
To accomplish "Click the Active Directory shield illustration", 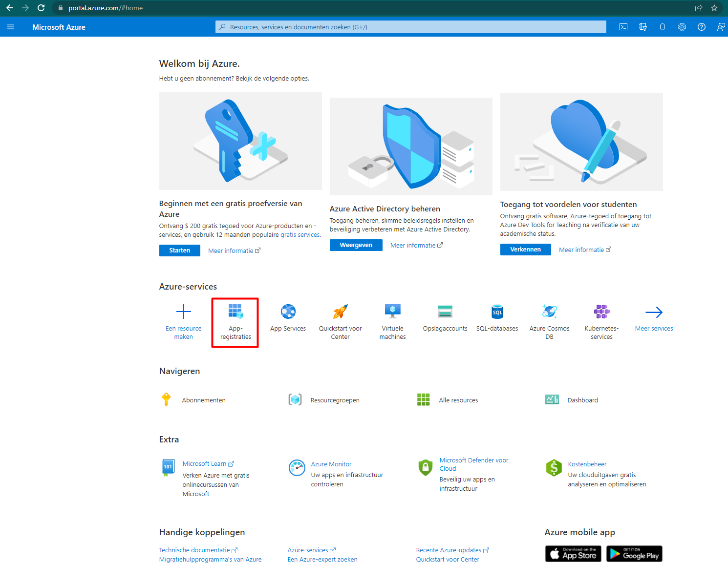I will click(411, 146).
